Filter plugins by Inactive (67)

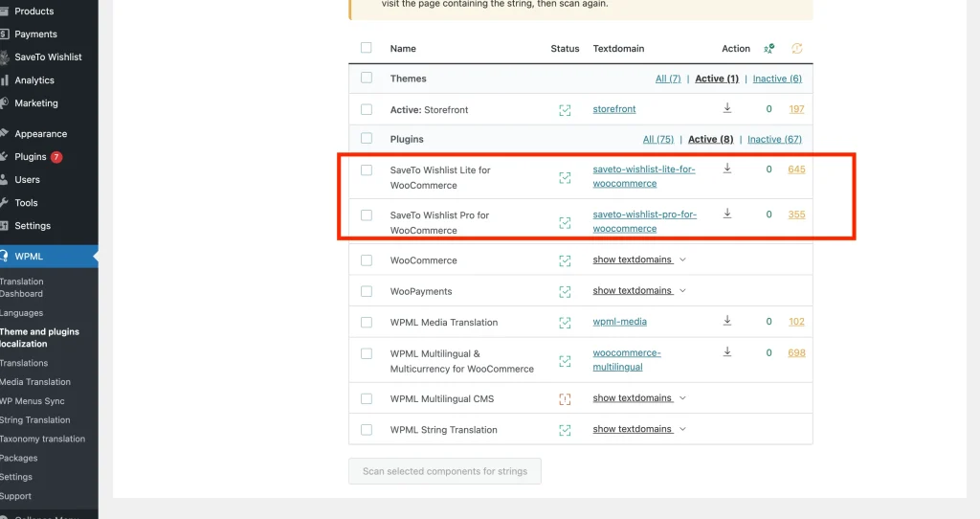click(x=774, y=140)
